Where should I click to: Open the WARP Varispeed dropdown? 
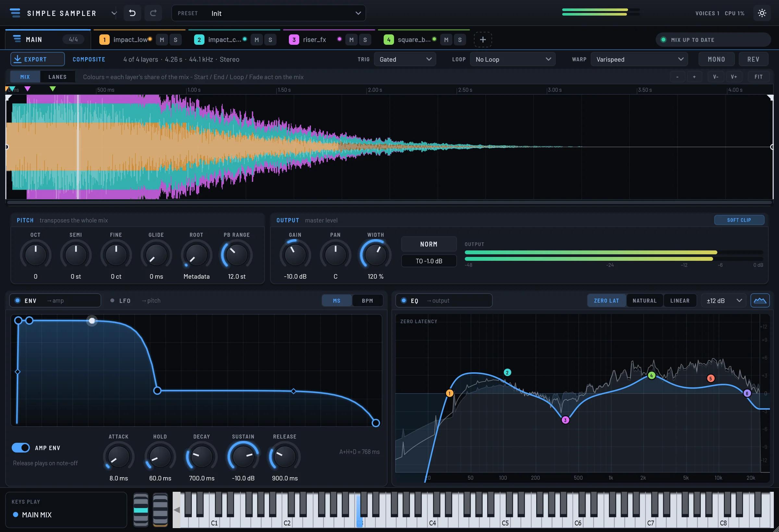coord(639,59)
